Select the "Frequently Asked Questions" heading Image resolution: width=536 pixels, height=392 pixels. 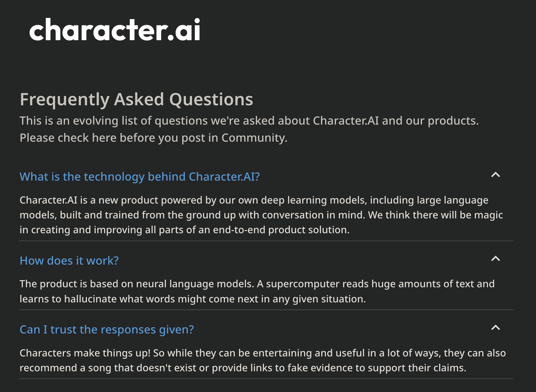pos(136,99)
